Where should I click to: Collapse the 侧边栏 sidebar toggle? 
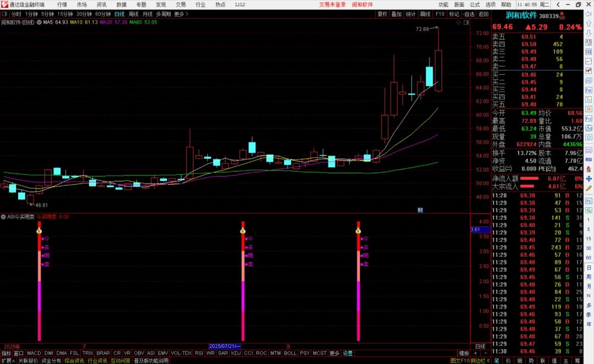pos(480,361)
